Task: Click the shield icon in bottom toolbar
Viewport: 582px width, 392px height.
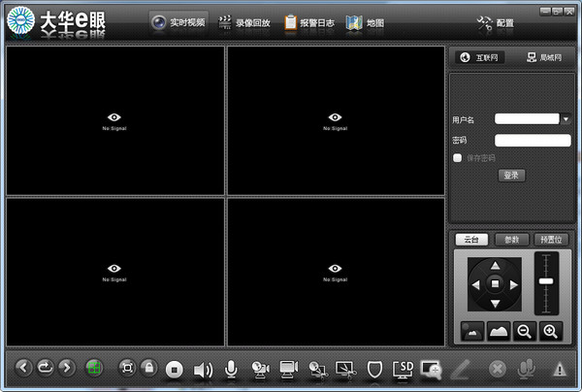Action: pos(375,369)
